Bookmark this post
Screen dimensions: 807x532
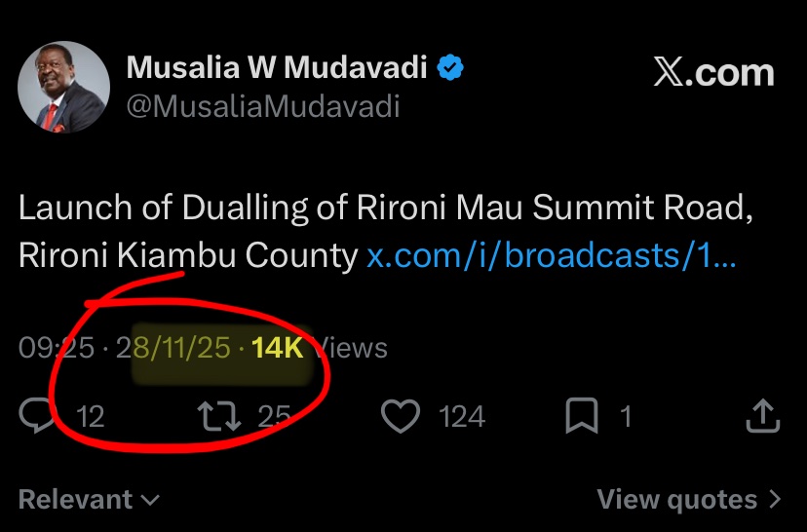[582, 416]
